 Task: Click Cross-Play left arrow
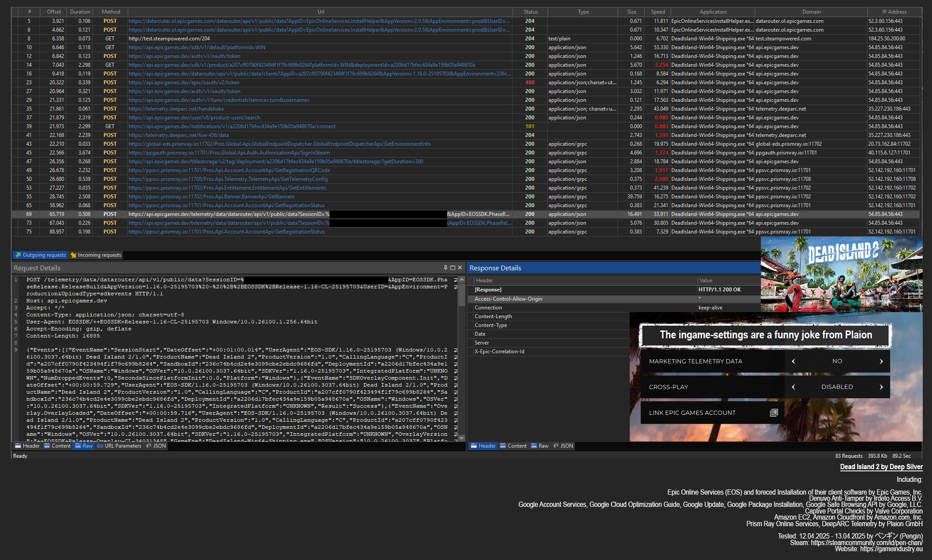(x=793, y=387)
